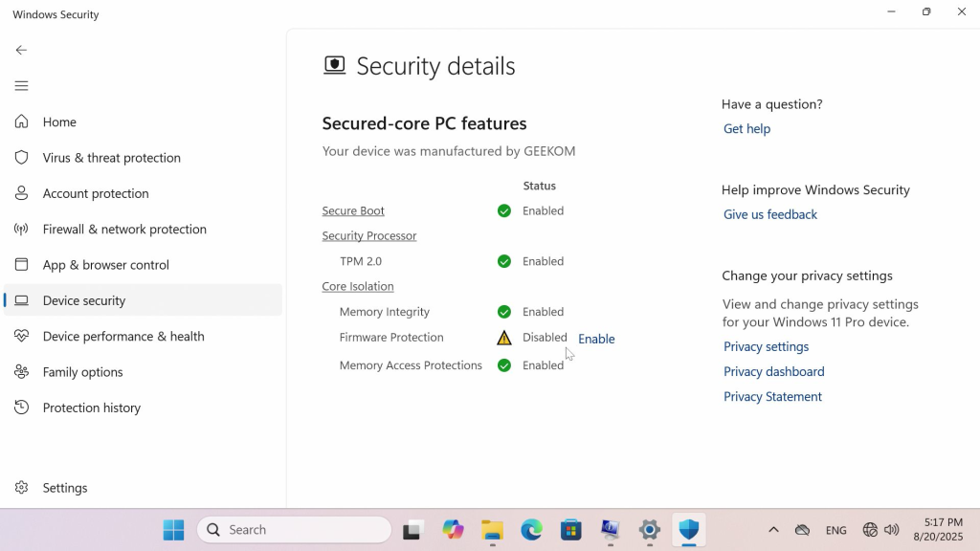Click the Secure Boot green check icon

503,211
